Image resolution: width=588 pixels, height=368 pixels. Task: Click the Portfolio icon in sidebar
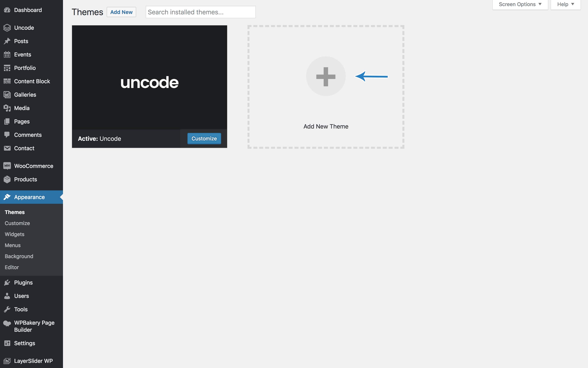7,68
